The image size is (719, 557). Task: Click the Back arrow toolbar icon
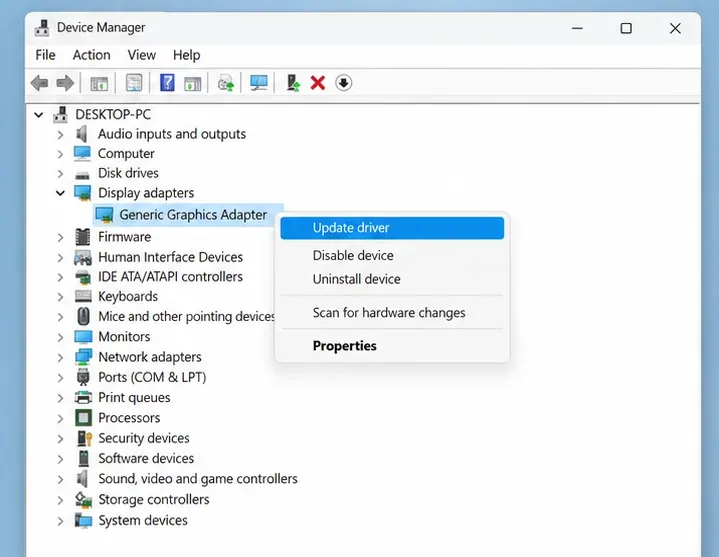39,83
